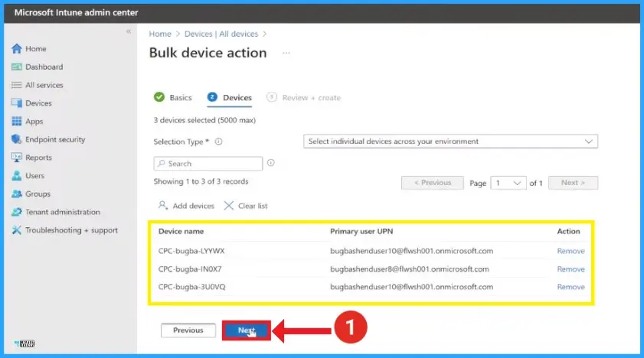Open the Reports sidebar icon
Screen dimensions: 644x358
[16, 158]
